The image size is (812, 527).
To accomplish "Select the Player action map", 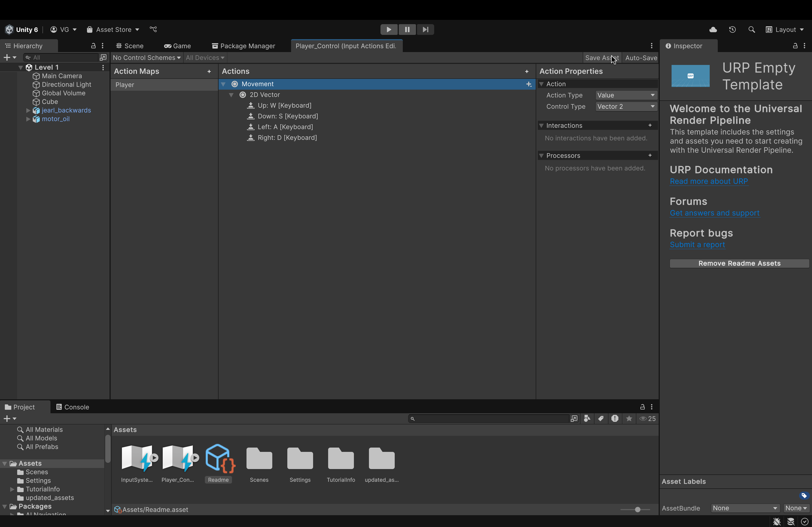I will 164,85.
